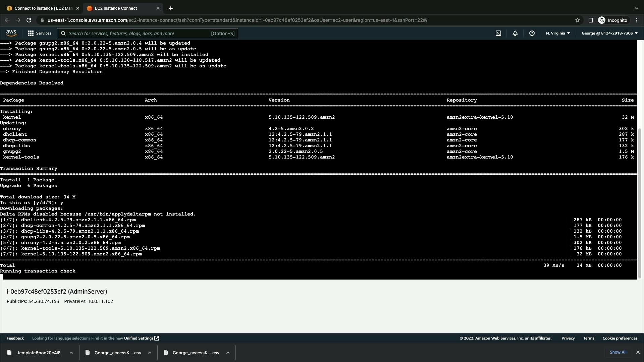
Task: Click Show All downloads
Action: (x=618, y=352)
